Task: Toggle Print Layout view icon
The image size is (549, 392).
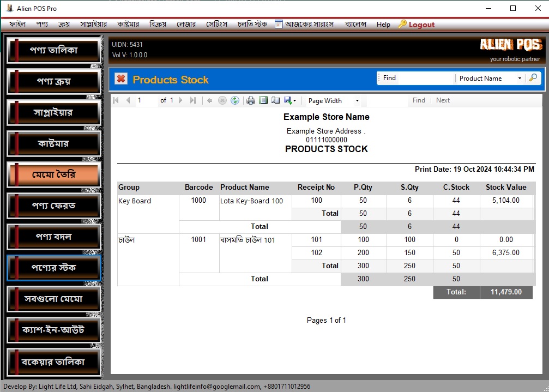Action: pos(263,100)
